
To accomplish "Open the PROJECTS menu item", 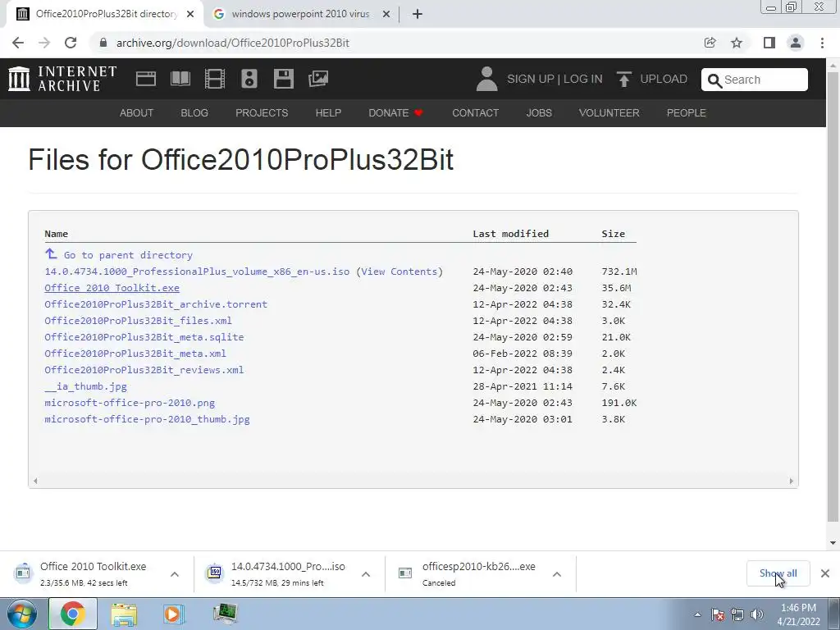I will click(x=262, y=113).
